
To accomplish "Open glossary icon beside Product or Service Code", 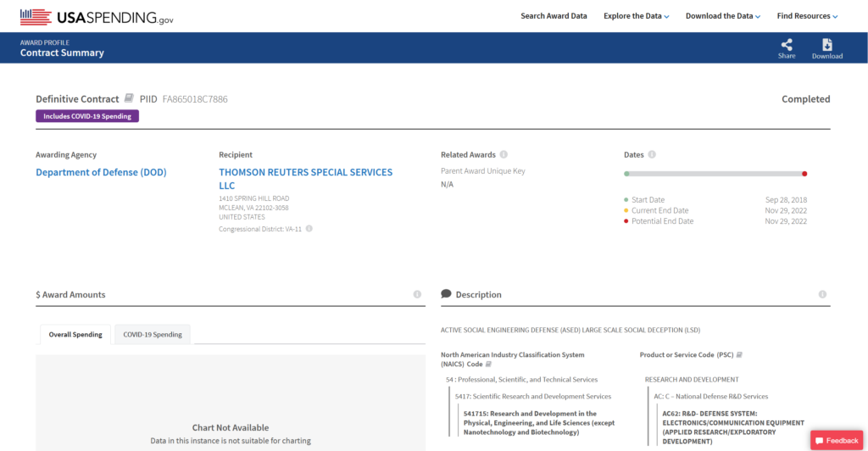I will pyautogui.click(x=740, y=354).
